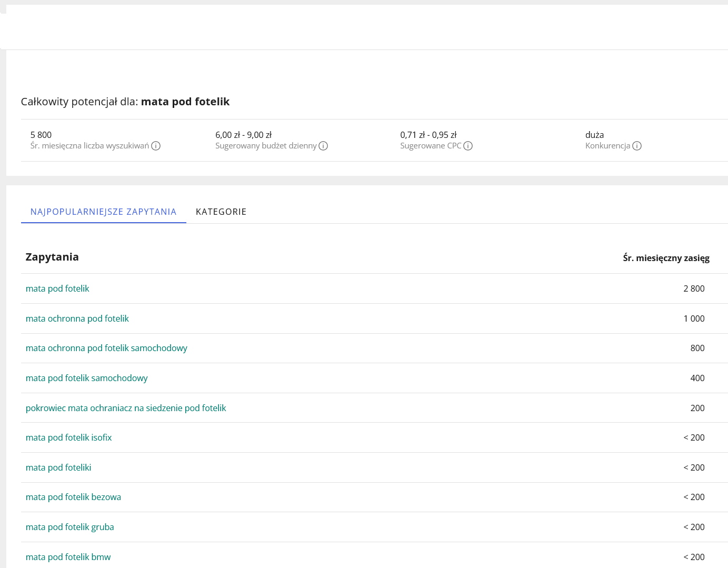The image size is (728, 568).
Task: Open 'mata pod fotelik bezowa' link
Action: pyautogui.click(x=73, y=497)
